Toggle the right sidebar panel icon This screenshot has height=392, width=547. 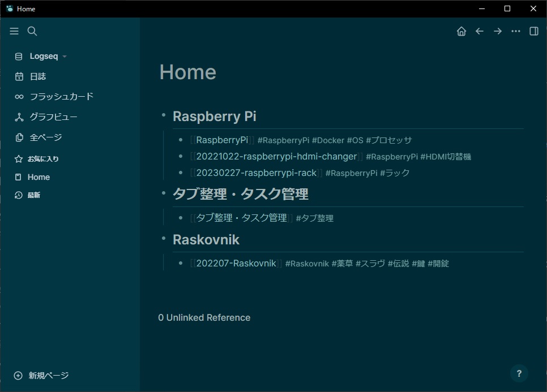point(534,31)
